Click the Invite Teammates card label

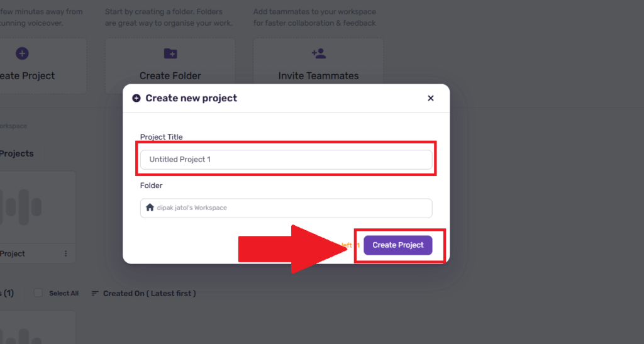318,75
